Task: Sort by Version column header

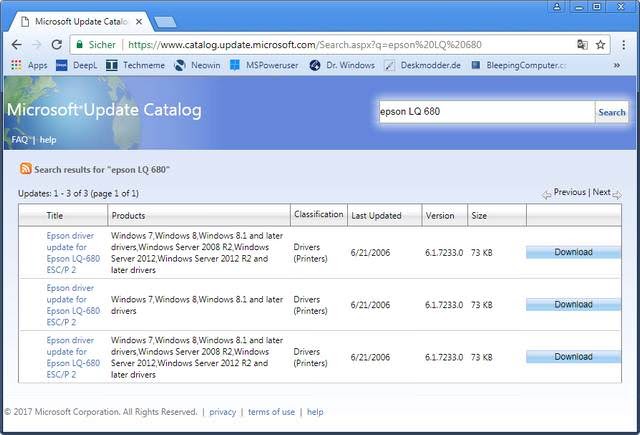Action: [440, 215]
